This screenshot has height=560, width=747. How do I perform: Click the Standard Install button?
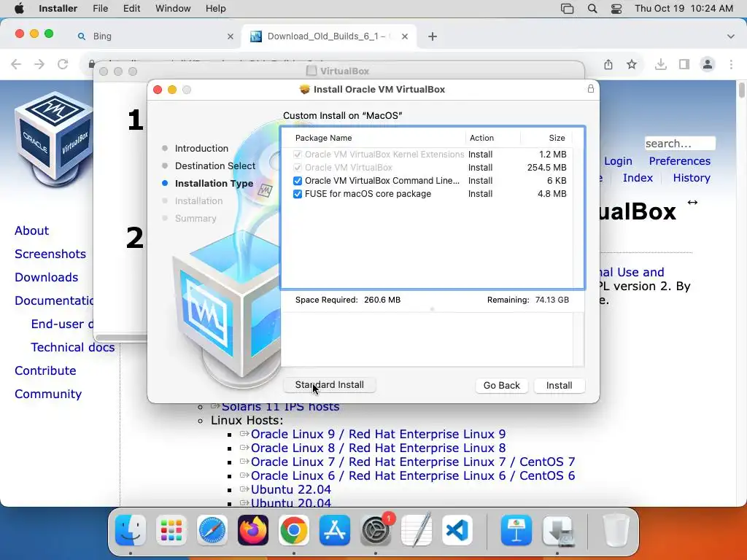(330, 385)
